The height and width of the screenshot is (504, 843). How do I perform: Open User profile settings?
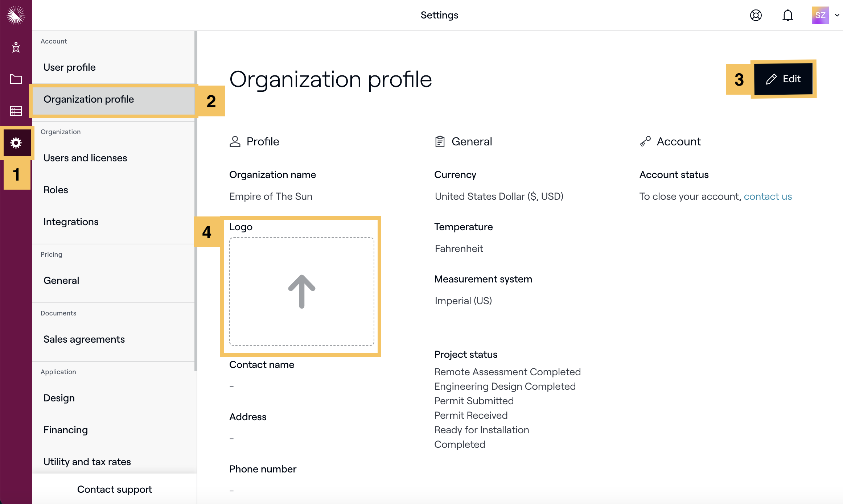tap(70, 67)
